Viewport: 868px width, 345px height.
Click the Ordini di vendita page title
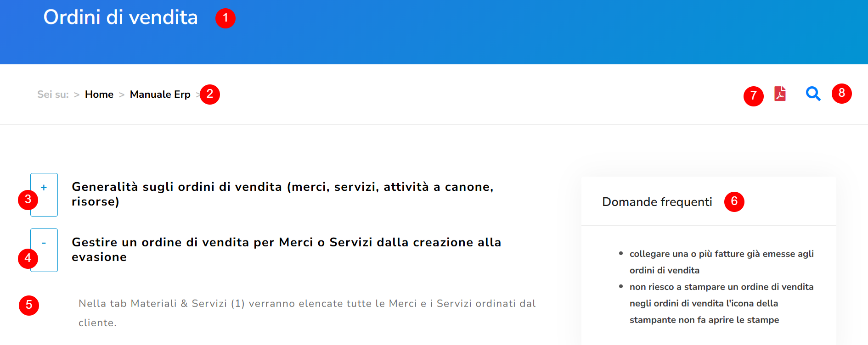click(x=120, y=17)
